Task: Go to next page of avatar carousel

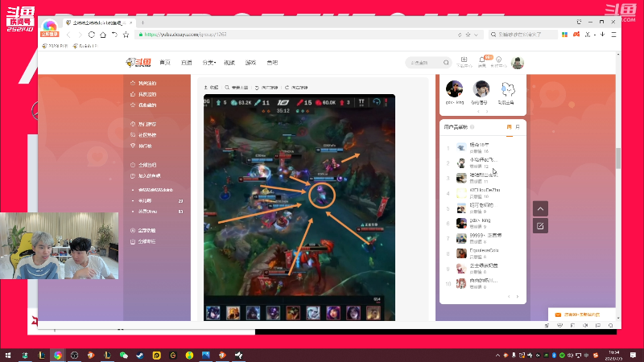Action: 487,112
